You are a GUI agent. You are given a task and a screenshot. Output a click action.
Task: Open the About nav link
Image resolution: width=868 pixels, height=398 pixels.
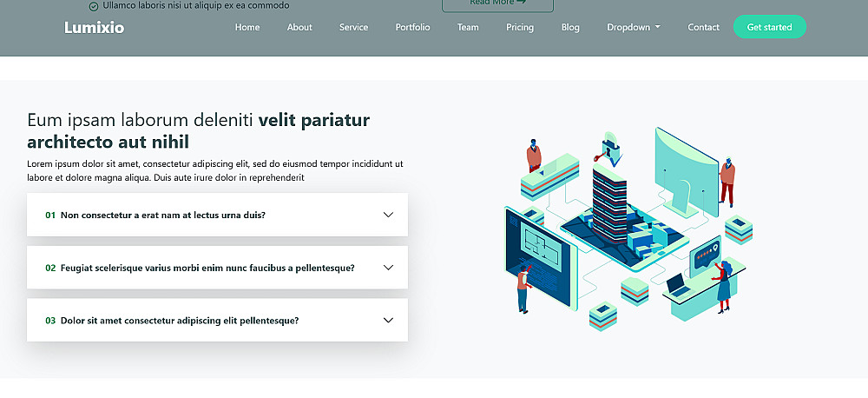tap(299, 27)
